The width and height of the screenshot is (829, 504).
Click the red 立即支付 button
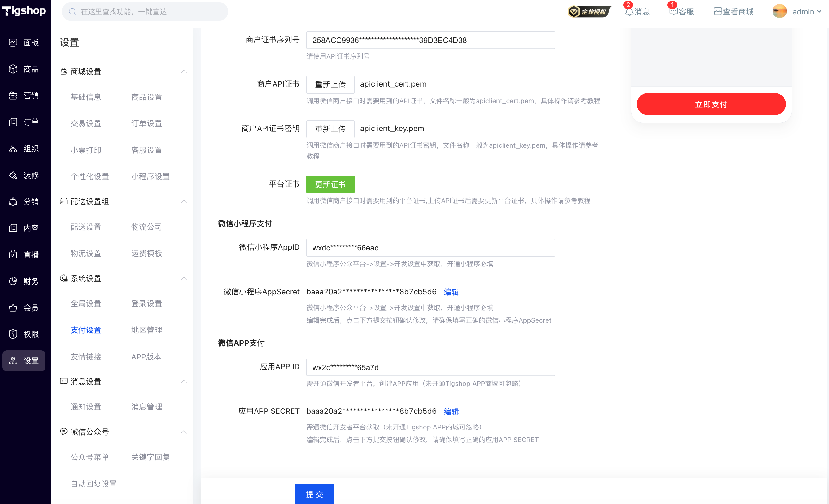[711, 104]
